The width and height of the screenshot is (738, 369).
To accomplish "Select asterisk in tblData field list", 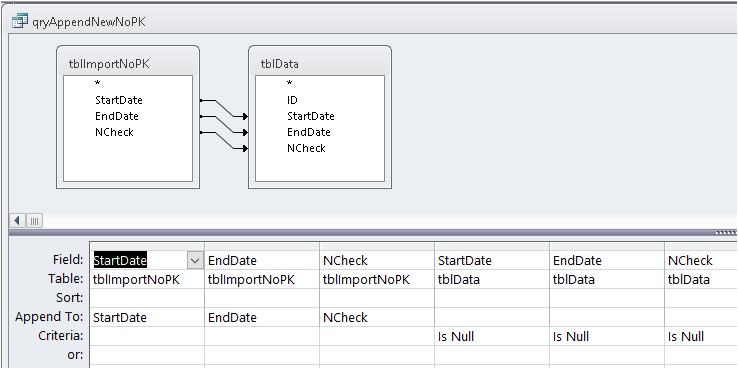I will (289, 84).
